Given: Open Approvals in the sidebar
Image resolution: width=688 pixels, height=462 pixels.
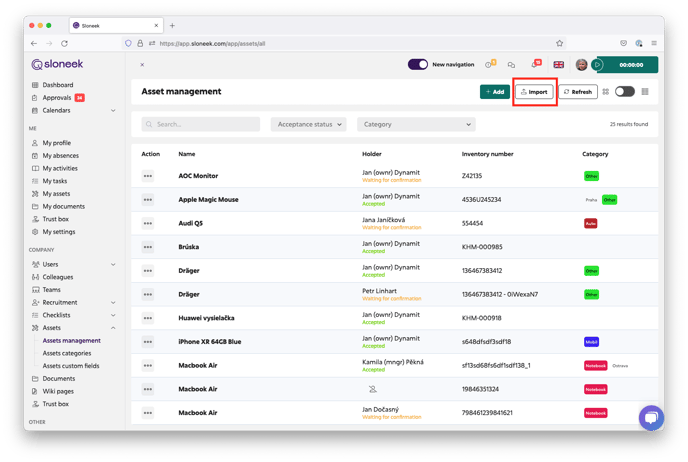Looking at the screenshot, I should 57,98.
